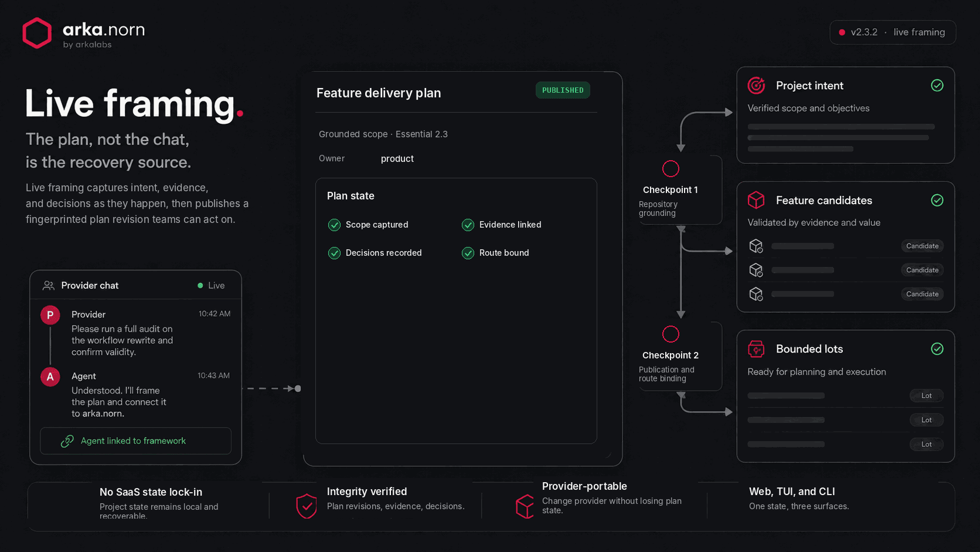Click the No SaaS state lock-in heading
The height and width of the screenshot is (552, 980).
click(151, 492)
